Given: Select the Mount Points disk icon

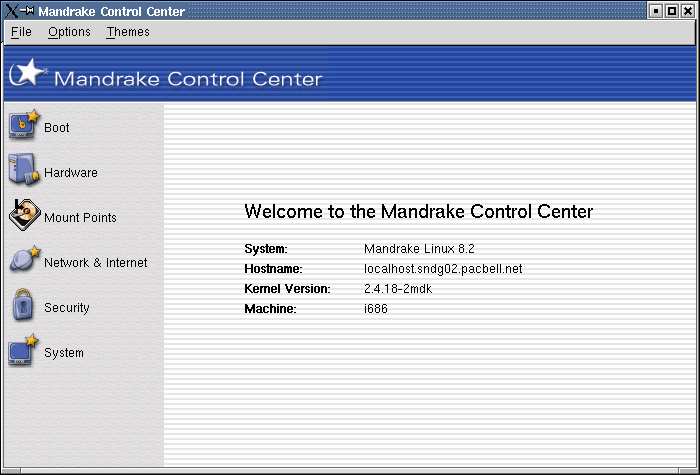Looking at the screenshot, I should (x=25, y=215).
